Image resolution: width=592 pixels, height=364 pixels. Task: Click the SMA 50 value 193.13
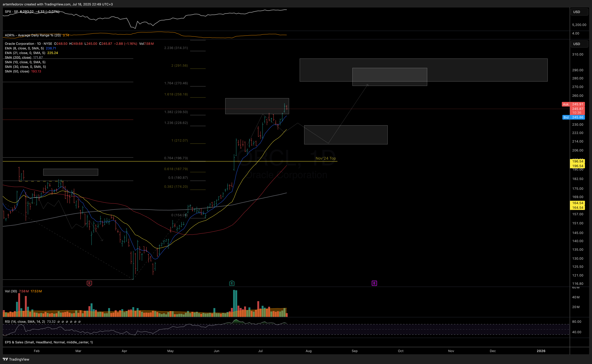click(36, 71)
